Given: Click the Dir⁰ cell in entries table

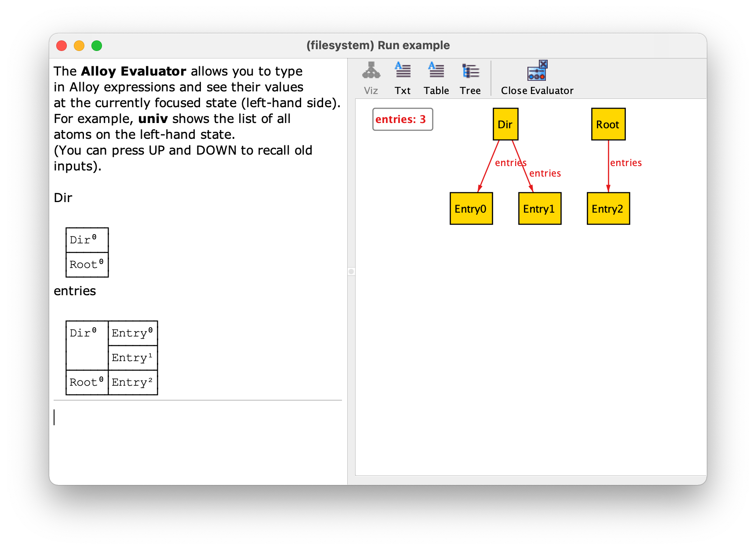Looking at the screenshot, I should click(x=87, y=346).
